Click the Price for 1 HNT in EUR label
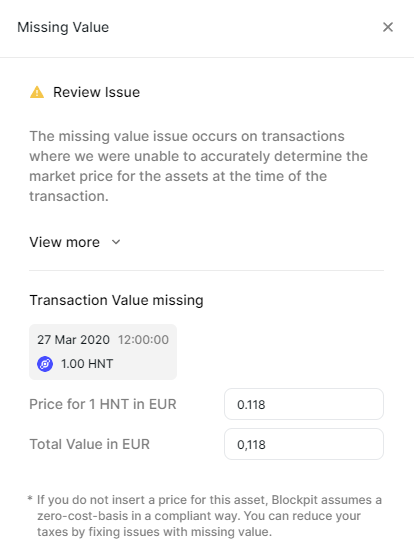Screen dimensions: 414x550 [103, 404]
